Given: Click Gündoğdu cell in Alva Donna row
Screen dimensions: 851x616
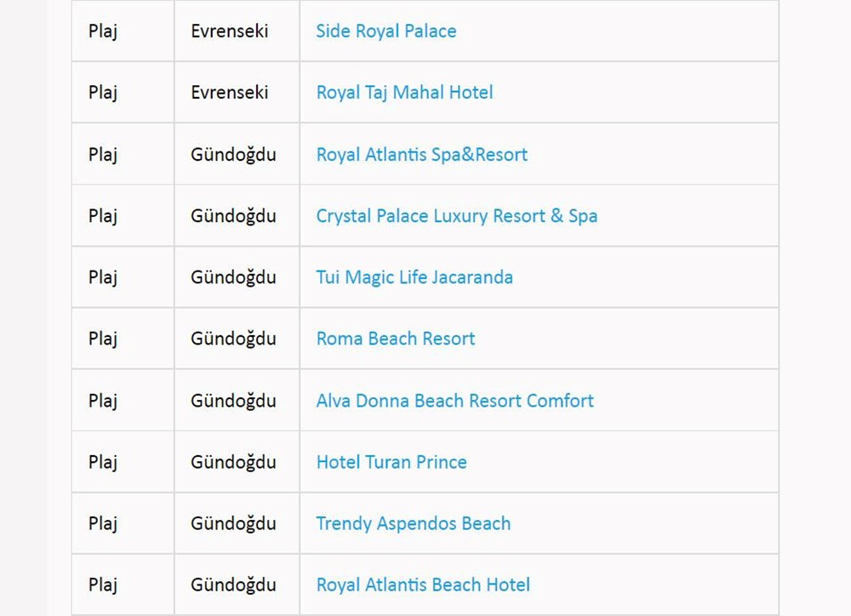Looking at the screenshot, I should [x=233, y=401].
